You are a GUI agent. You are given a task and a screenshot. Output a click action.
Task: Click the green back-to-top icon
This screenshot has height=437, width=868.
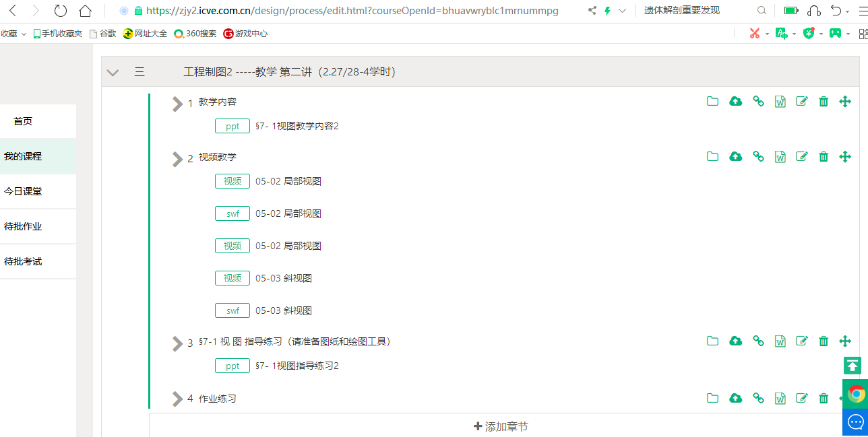852,366
